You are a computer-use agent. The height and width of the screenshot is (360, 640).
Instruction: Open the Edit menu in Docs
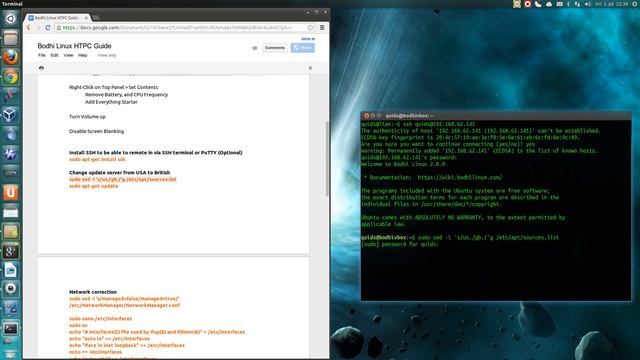pos(54,55)
